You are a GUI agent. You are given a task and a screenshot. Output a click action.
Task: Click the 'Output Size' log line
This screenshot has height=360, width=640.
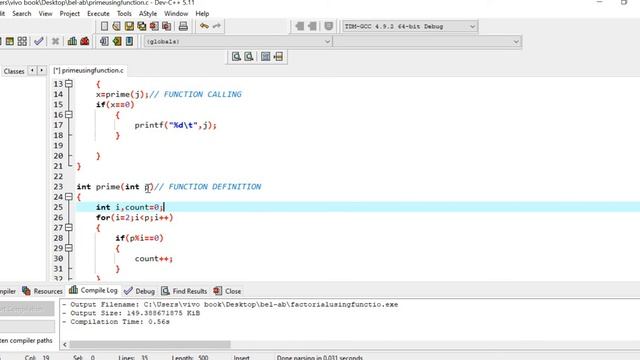pyautogui.click(x=131, y=313)
